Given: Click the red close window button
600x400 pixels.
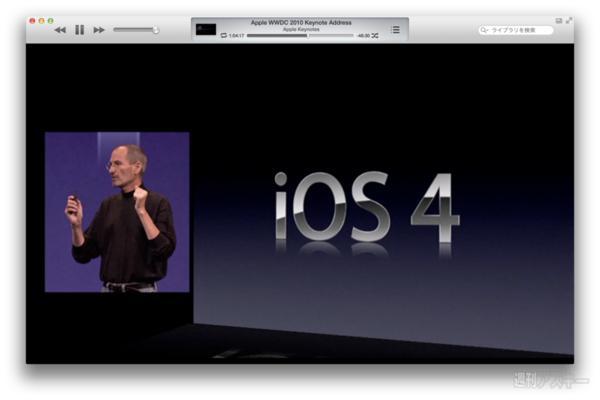Looking at the screenshot, I should pyautogui.click(x=32, y=21).
